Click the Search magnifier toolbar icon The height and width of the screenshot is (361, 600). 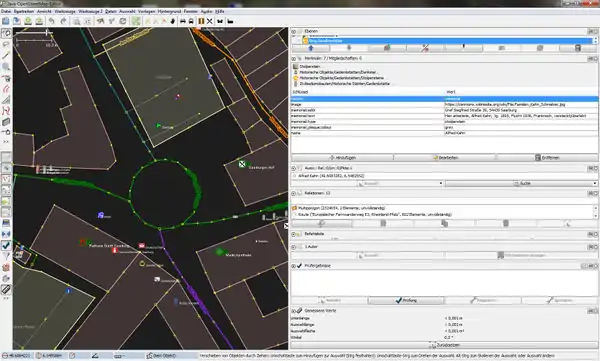(x=77, y=21)
